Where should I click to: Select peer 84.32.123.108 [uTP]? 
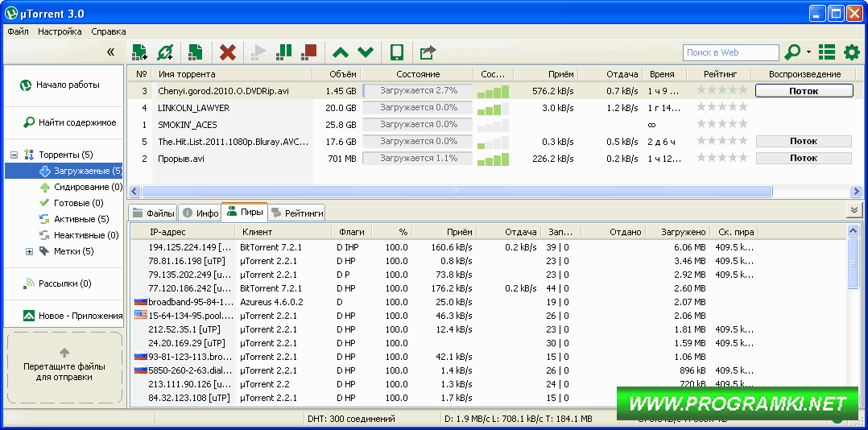click(x=489, y=398)
